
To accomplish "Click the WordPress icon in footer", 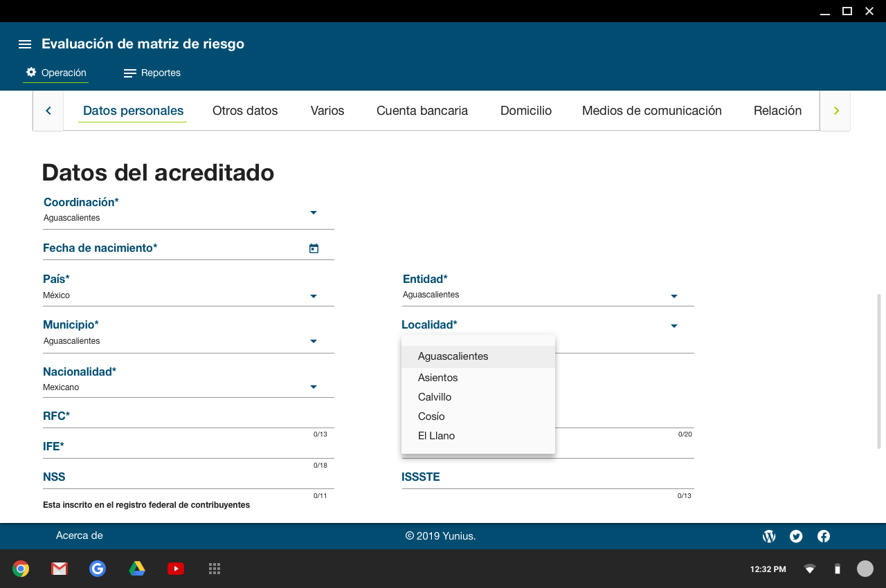I will [x=769, y=536].
